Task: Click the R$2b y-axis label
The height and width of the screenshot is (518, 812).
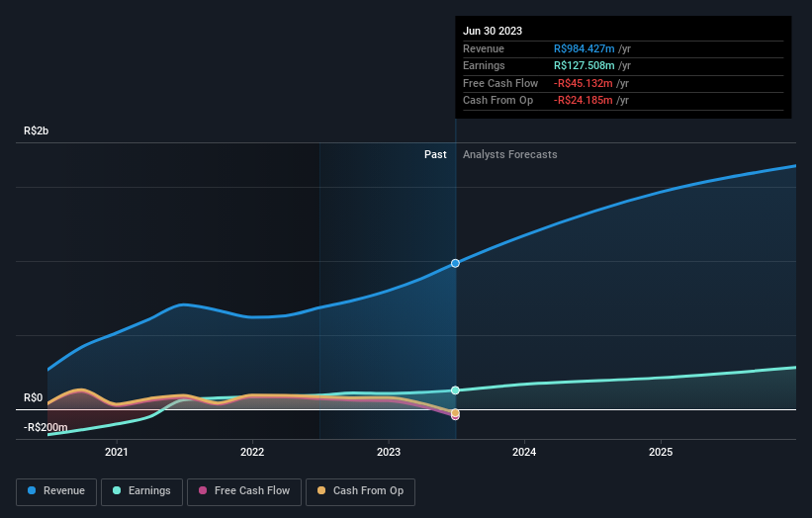Action: (37, 130)
